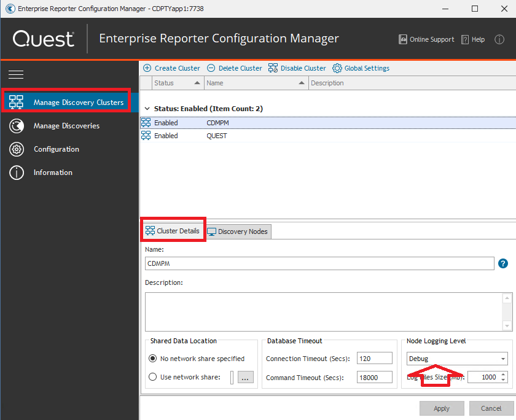Image resolution: width=516 pixels, height=420 pixels.
Task: Click the Online Support icon
Action: pyautogui.click(x=403, y=39)
